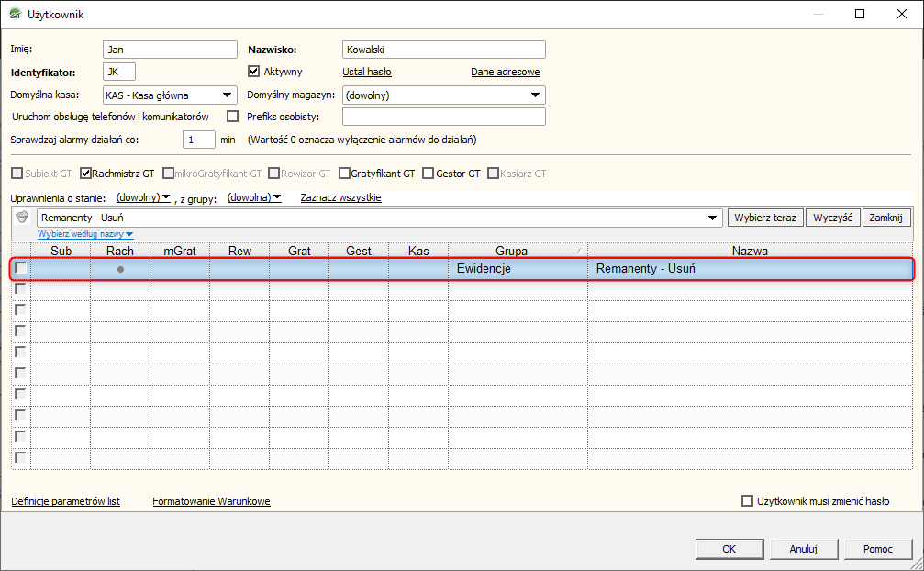Click the app icon in the title bar

(15, 14)
